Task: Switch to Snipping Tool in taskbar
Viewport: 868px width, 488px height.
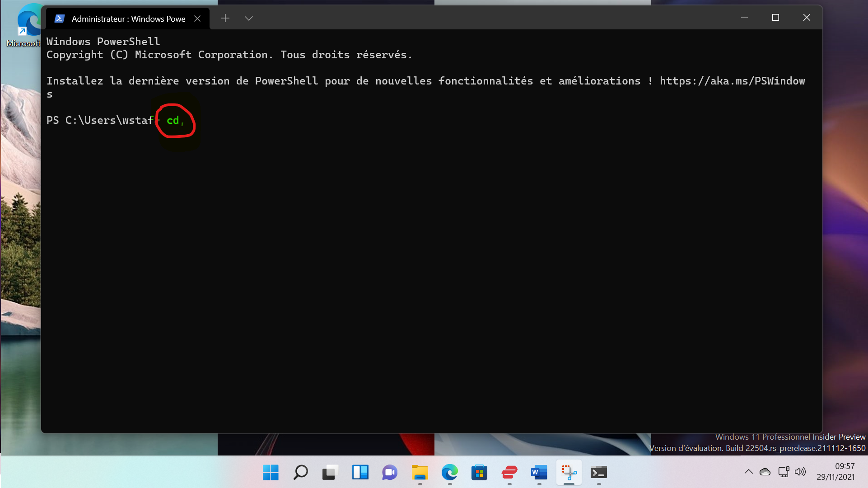Action: tap(569, 473)
